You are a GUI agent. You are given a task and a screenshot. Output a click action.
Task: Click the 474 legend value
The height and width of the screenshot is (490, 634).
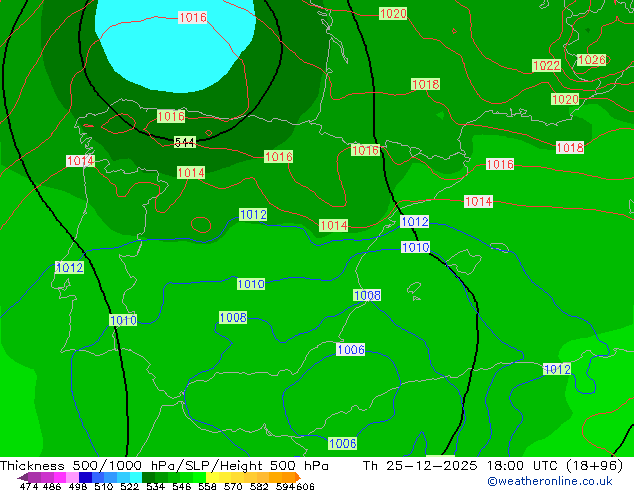pos(29,486)
